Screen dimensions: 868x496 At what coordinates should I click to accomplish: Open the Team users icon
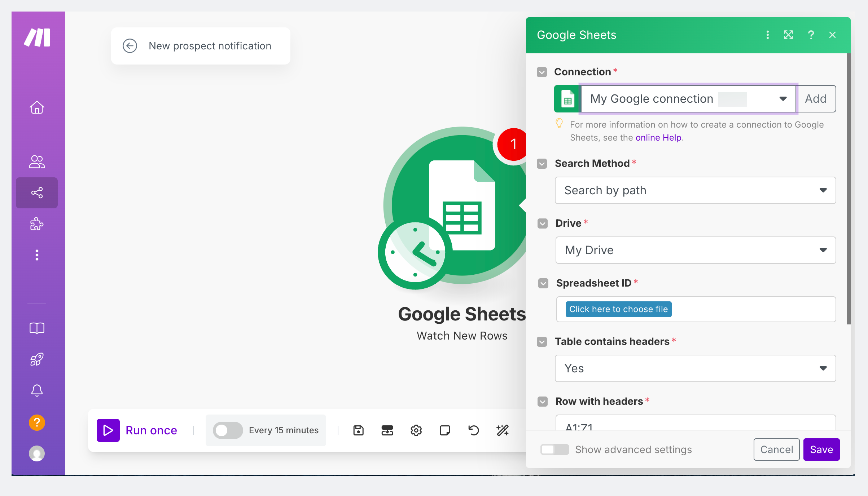click(x=37, y=162)
